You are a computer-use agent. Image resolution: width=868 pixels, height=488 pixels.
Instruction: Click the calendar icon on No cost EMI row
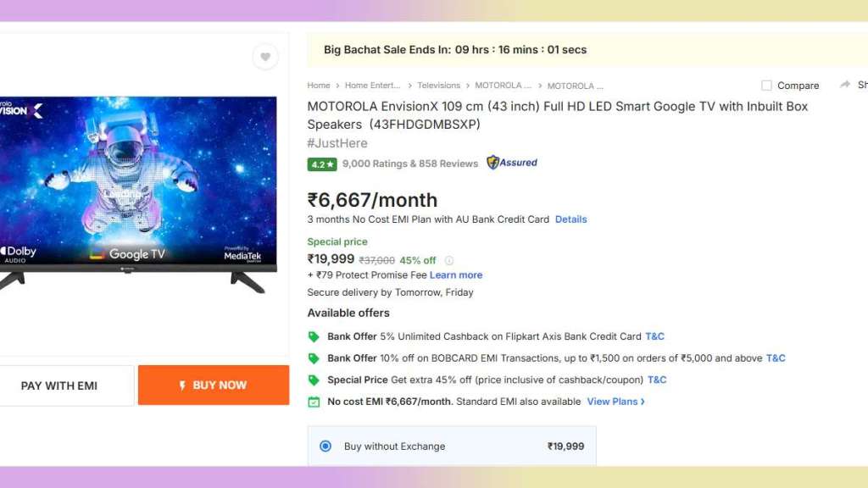[x=314, y=402]
